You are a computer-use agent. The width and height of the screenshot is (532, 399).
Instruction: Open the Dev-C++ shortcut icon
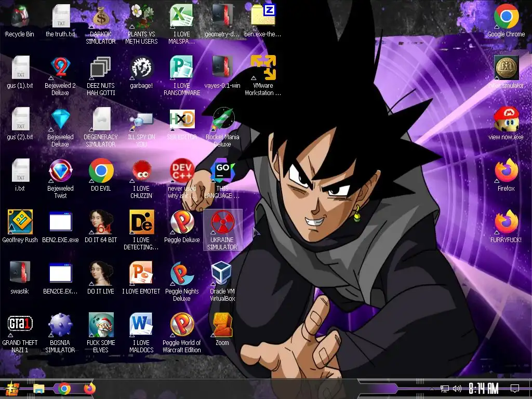click(x=182, y=179)
